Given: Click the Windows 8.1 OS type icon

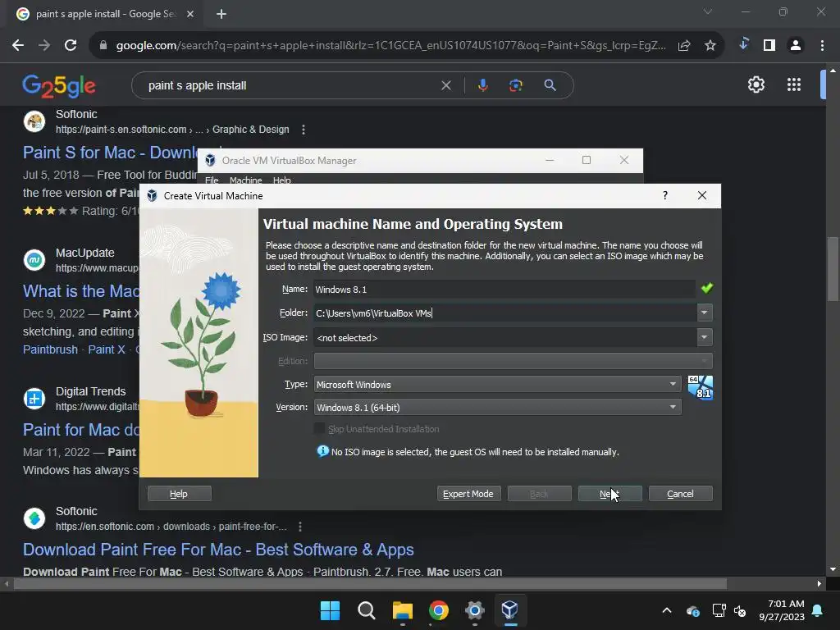Looking at the screenshot, I should (701, 388).
